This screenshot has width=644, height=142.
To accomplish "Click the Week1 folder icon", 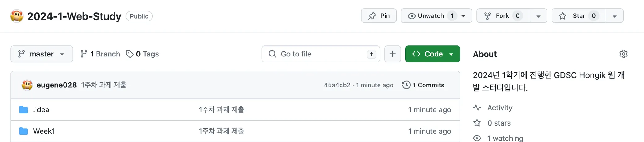I will pyautogui.click(x=24, y=131).
